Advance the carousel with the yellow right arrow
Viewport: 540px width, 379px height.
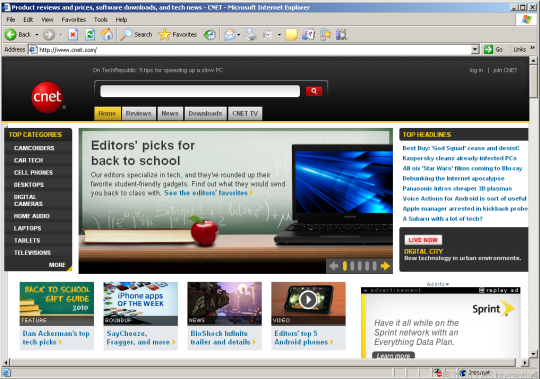pyautogui.click(x=385, y=266)
